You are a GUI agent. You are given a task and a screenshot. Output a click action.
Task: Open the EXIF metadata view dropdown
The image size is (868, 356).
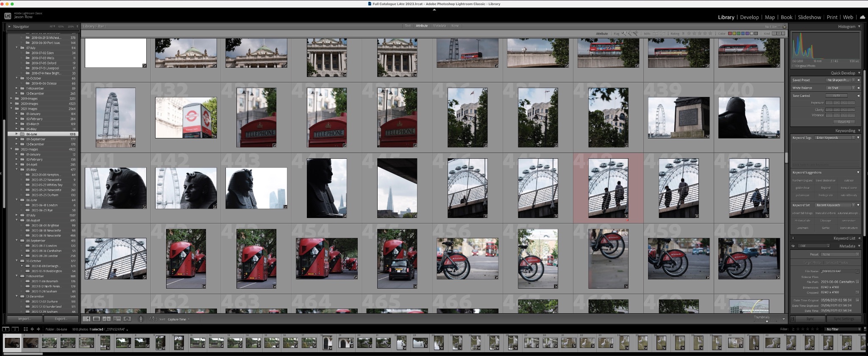point(814,246)
